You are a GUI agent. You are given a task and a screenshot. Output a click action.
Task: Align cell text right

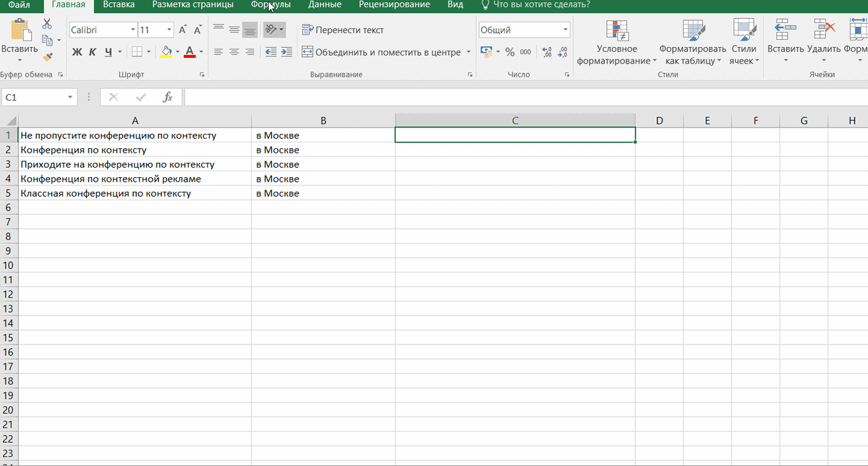pos(250,52)
